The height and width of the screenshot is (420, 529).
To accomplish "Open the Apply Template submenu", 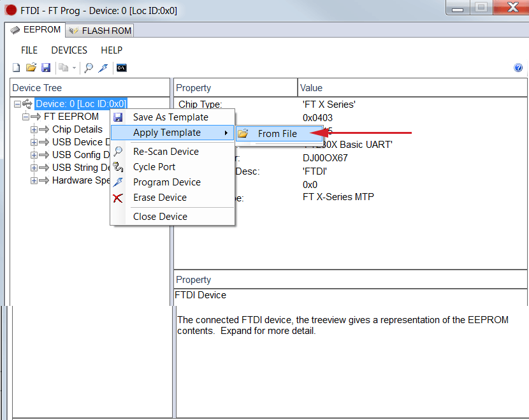I will tap(172, 133).
